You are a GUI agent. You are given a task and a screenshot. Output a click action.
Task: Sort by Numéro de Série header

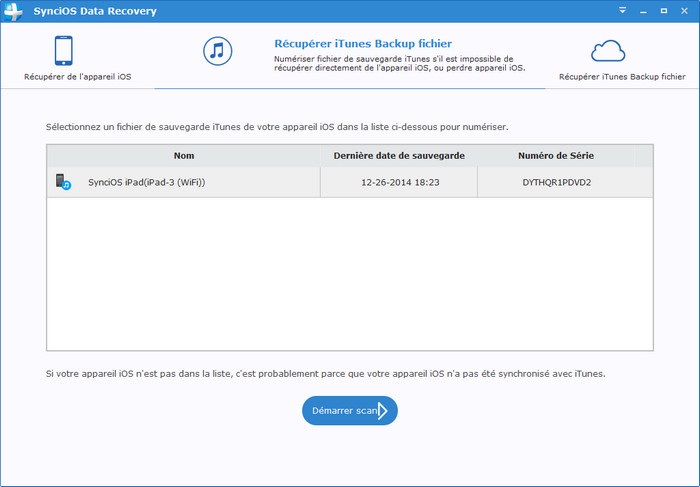point(556,156)
